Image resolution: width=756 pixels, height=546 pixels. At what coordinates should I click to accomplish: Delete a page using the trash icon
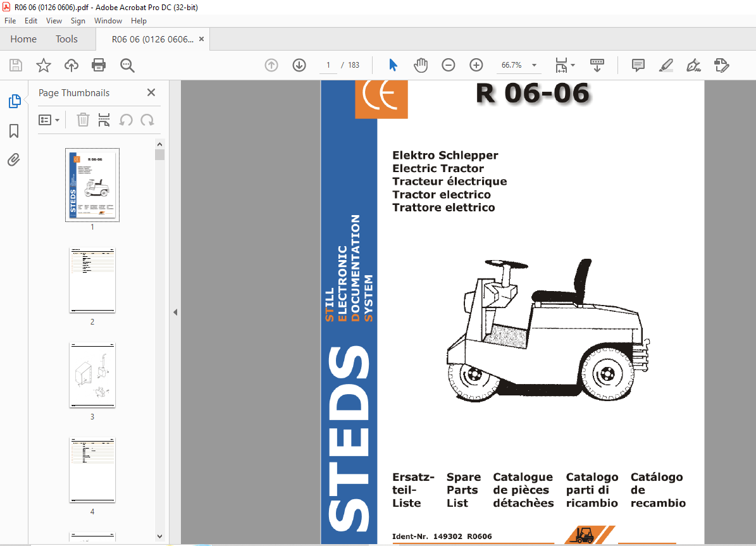pyautogui.click(x=83, y=120)
